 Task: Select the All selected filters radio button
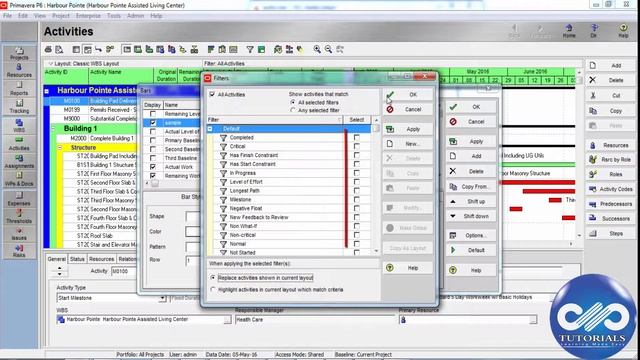[x=293, y=102]
